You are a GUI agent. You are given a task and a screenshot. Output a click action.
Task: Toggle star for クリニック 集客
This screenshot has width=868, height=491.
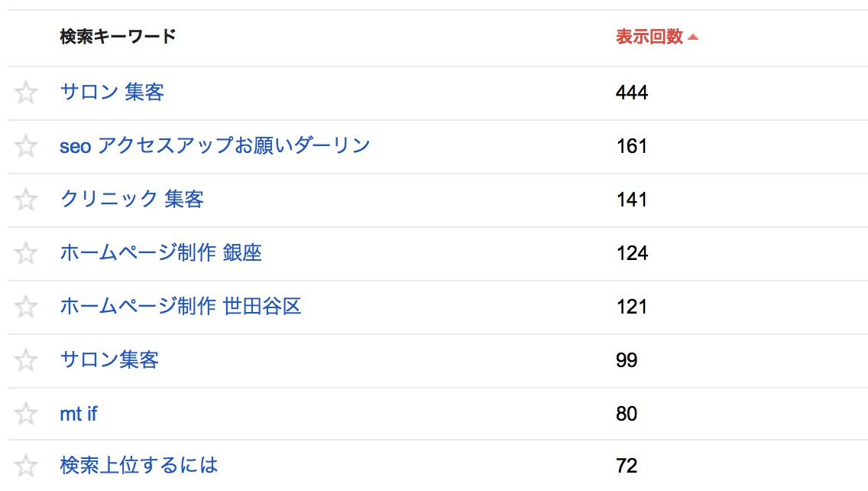point(25,200)
